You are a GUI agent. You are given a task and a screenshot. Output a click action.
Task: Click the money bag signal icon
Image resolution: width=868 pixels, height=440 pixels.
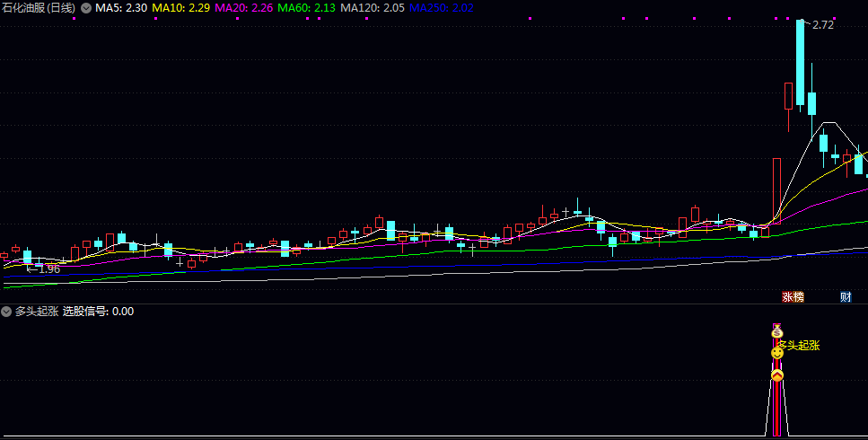point(777,332)
